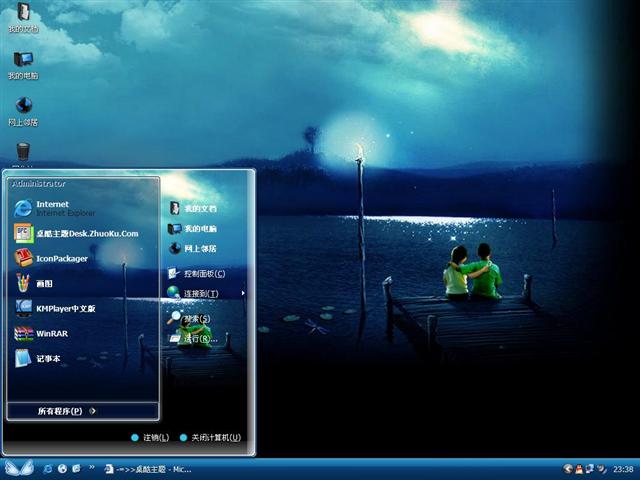This screenshot has width=640, height=480.
Task: Click the IconPackager icon
Action: (x=23, y=258)
